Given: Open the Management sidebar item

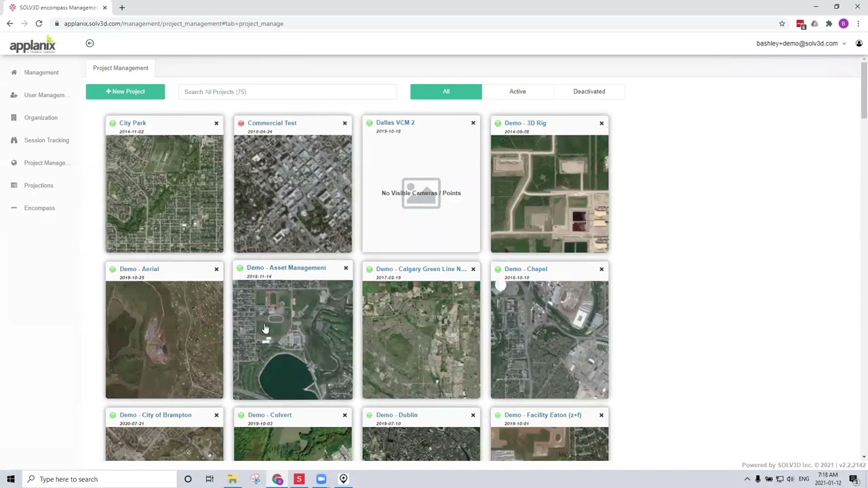Looking at the screenshot, I should point(41,73).
